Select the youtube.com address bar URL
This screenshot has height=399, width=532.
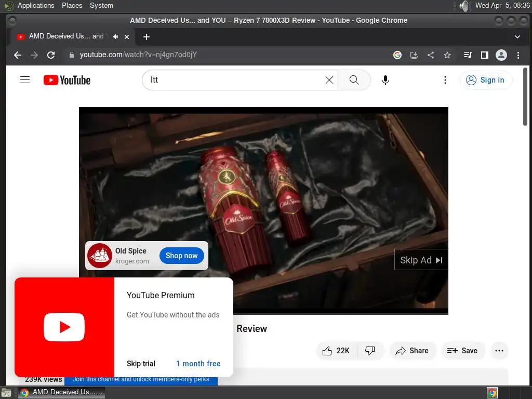138,55
